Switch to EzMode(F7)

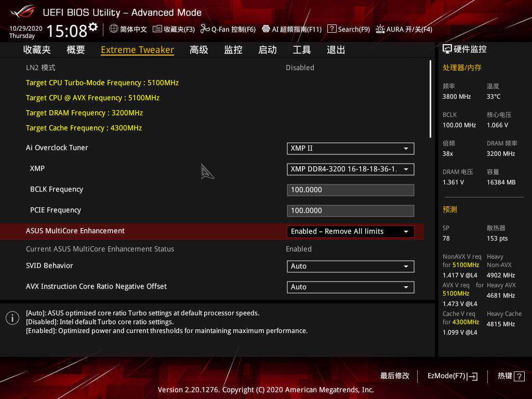452,376
